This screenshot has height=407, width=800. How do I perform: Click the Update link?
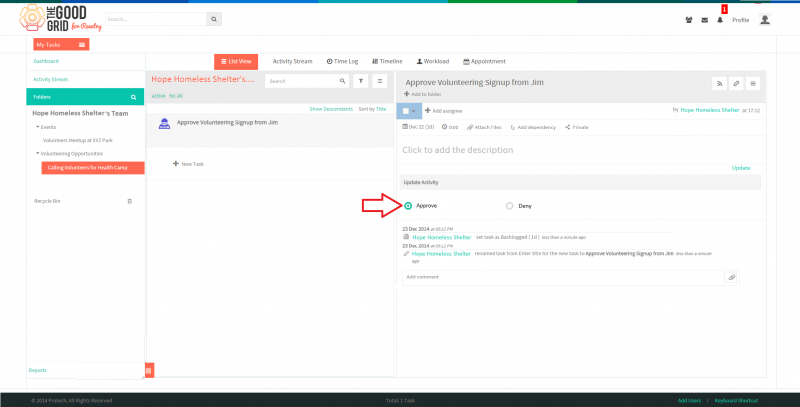[741, 168]
